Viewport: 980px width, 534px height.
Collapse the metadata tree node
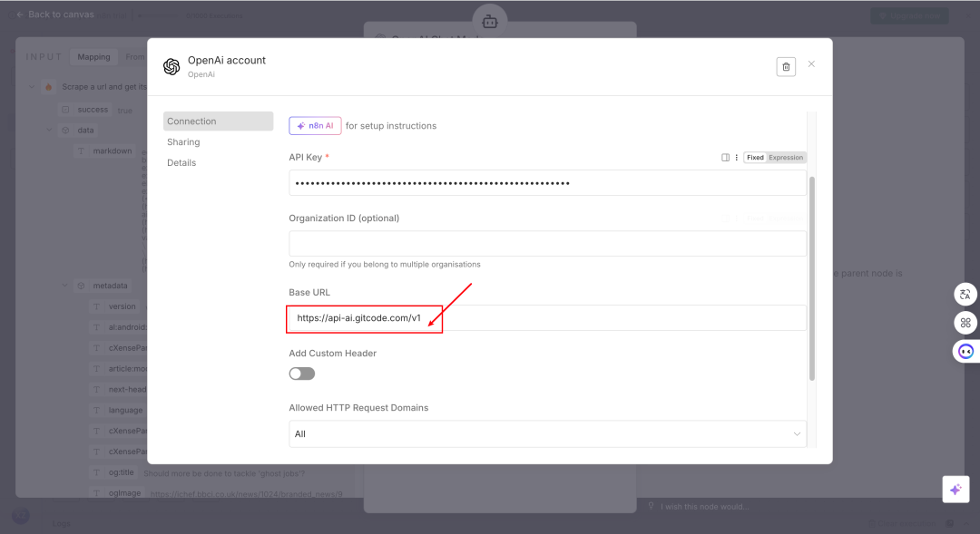65,286
